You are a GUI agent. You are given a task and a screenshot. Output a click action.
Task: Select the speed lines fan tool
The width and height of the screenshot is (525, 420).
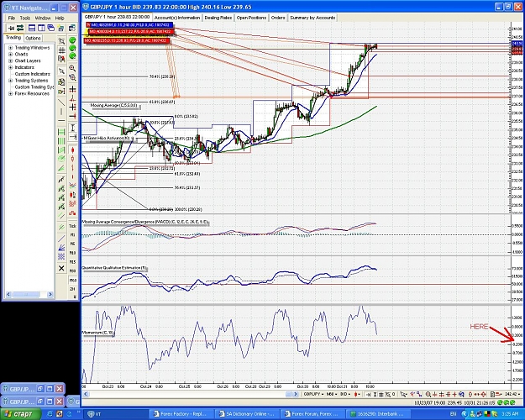point(61,248)
